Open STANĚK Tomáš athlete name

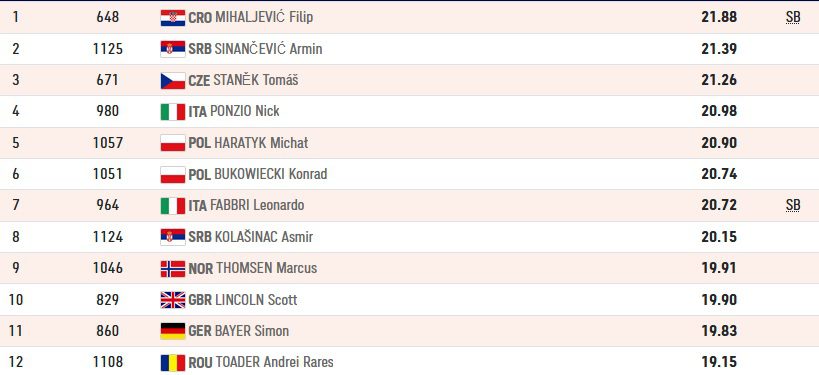pyautogui.click(x=256, y=80)
